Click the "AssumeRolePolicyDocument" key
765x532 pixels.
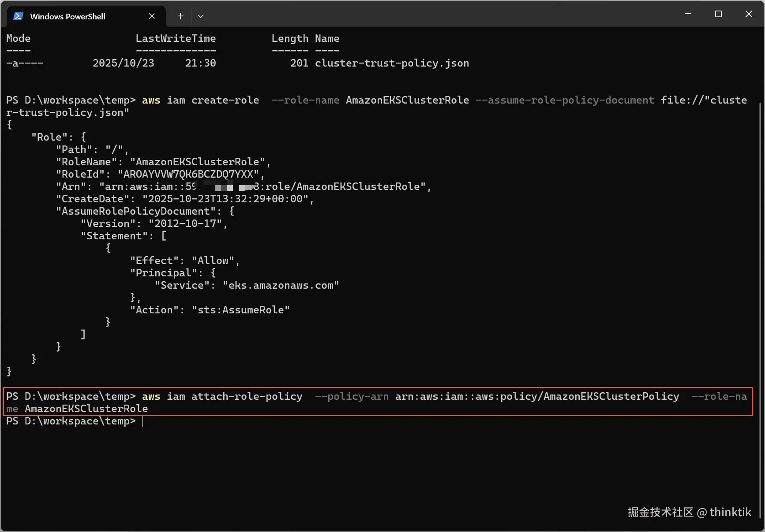tap(136, 211)
